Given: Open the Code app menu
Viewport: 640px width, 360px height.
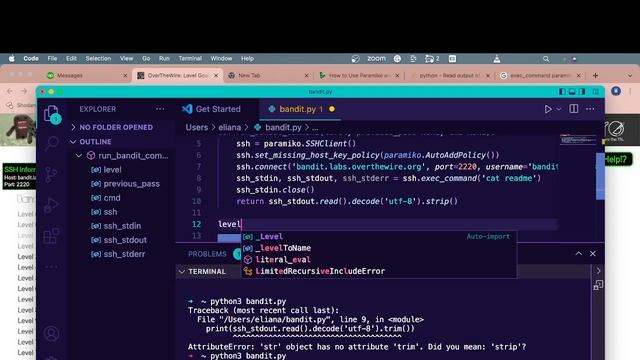Looking at the screenshot, I should pyautogui.click(x=31, y=59).
